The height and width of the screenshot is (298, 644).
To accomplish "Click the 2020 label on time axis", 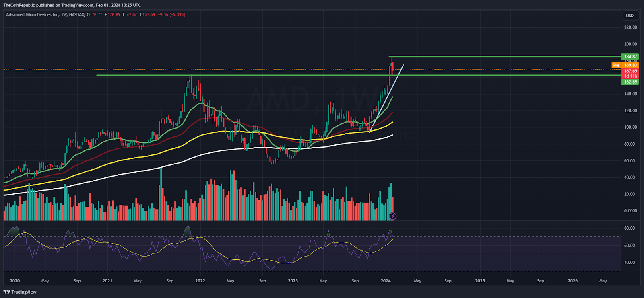I will (x=14, y=281).
